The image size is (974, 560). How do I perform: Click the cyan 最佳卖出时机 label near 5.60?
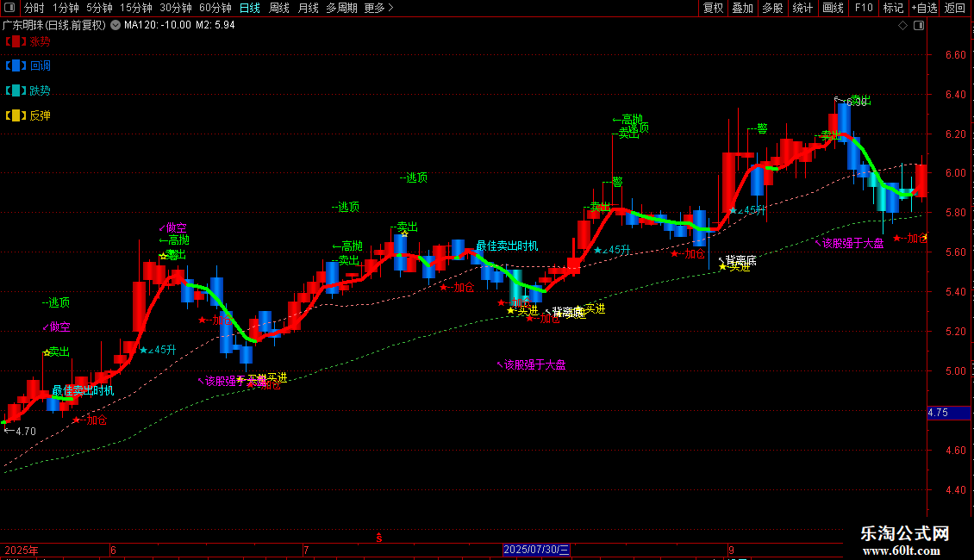pyautogui.click(x=507, y=246)
